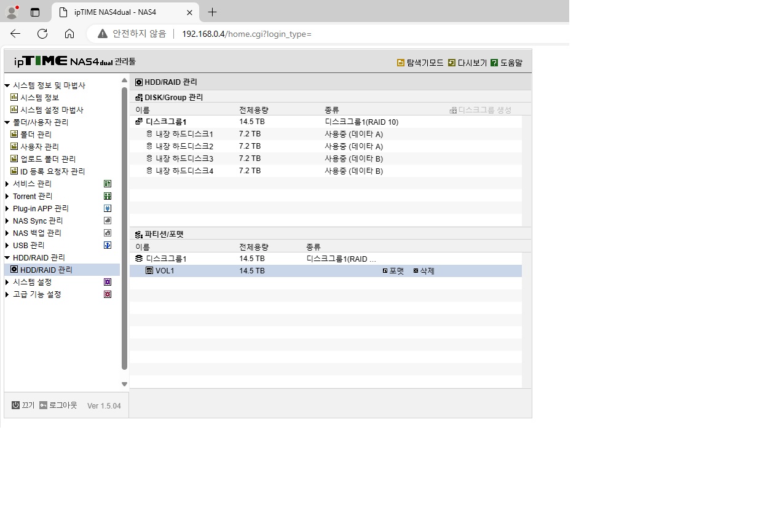
Task: Click the USB 관리 status icon
Action: pos(108,245)
